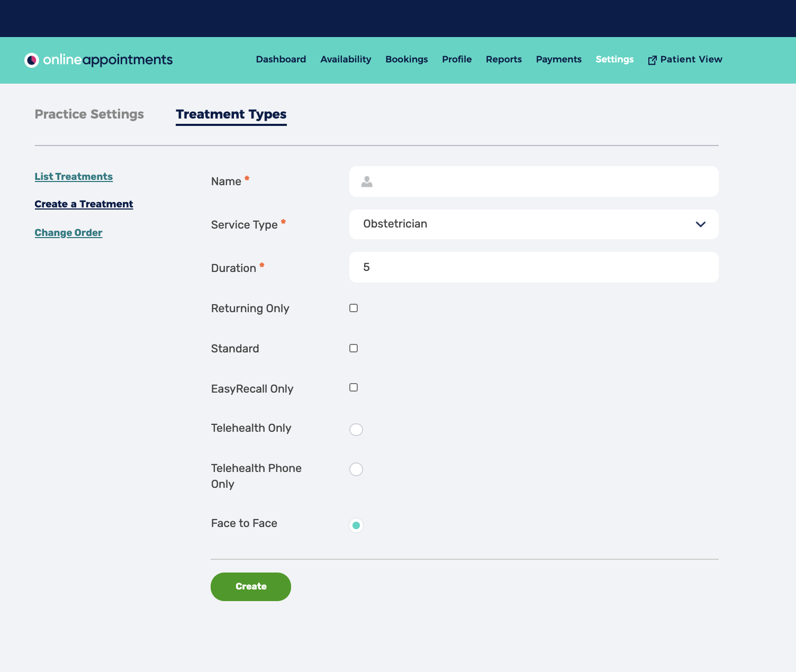This screenshot has width=796, height=672.
Task: Click the Patient View external link icon
Action: point(652,60)
